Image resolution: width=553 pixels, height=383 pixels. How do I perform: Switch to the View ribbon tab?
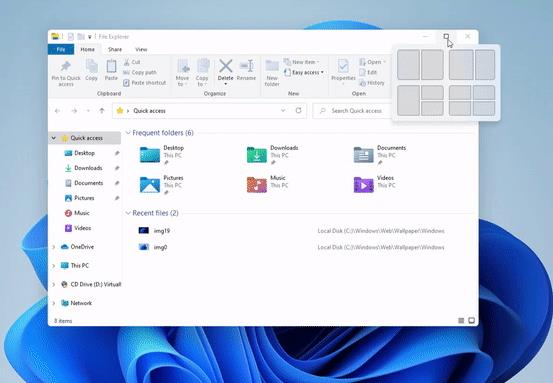pyautogui.click(x=141, y=49)
